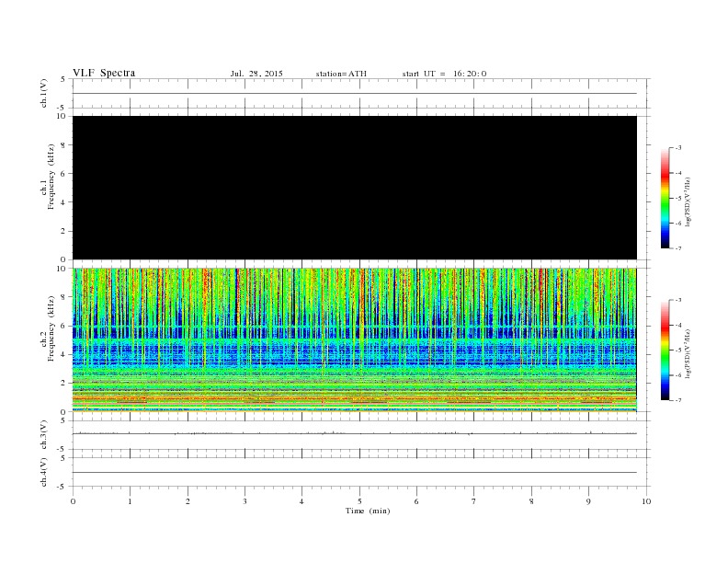Click time axis tick label "1"

click(x=130, y=501)
